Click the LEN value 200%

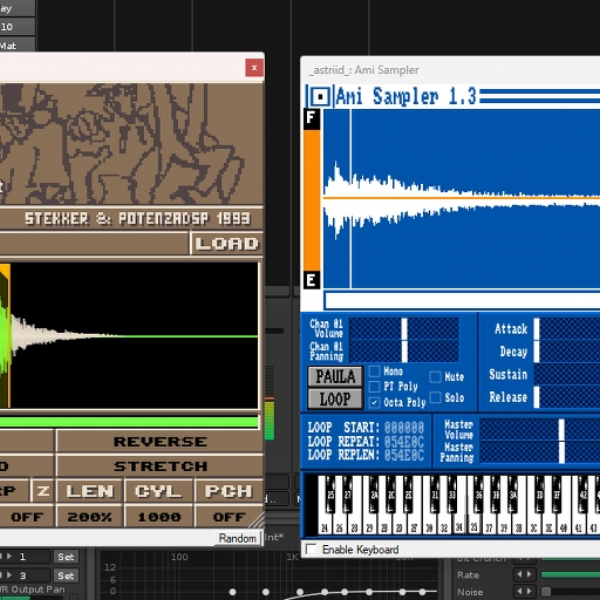click(x=90, y=517)
